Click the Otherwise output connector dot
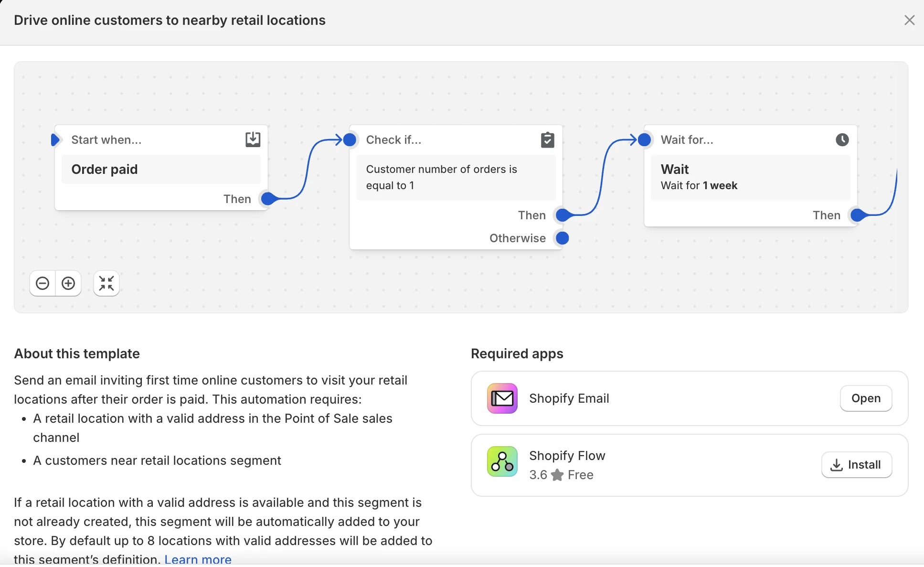 click(563, 238)
